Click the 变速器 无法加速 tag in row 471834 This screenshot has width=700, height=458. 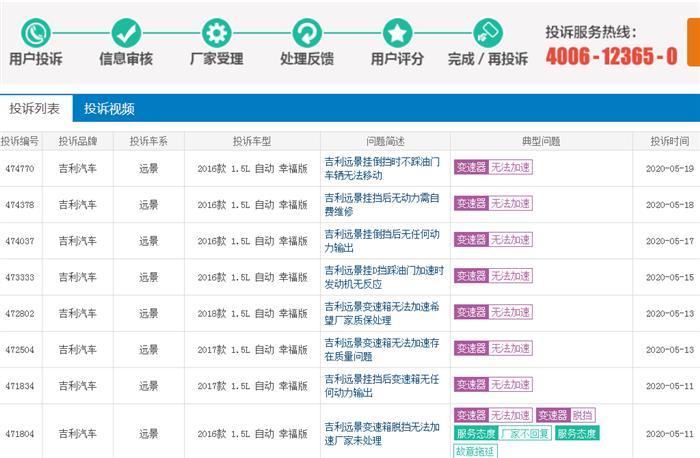click(x=493, y=384)
